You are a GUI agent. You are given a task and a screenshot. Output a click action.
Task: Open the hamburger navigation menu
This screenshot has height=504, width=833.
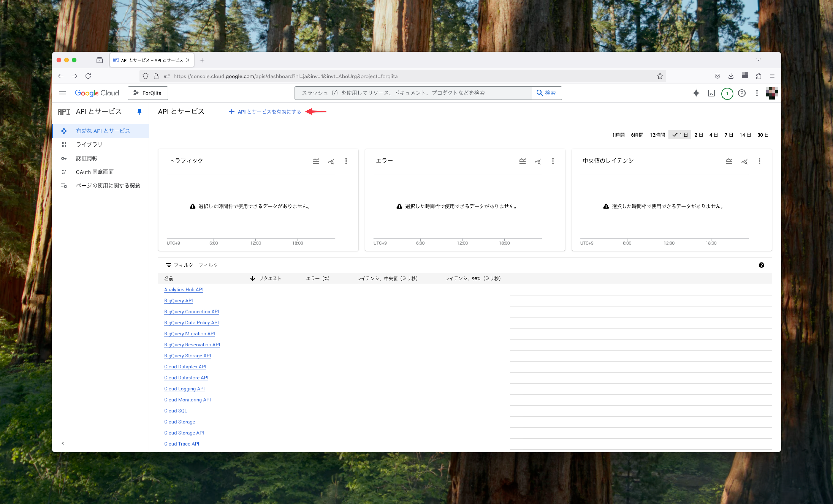pyautogui.click(x=62, y=93)
